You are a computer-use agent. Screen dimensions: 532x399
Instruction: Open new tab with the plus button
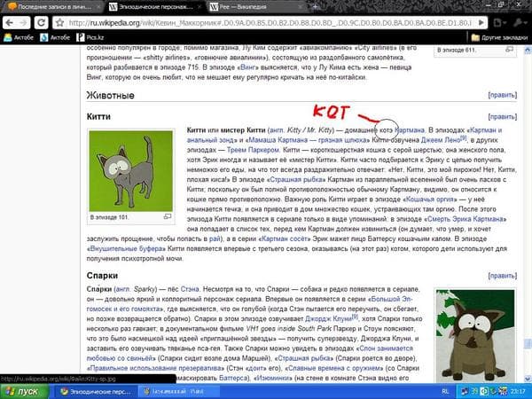(315, 6)
